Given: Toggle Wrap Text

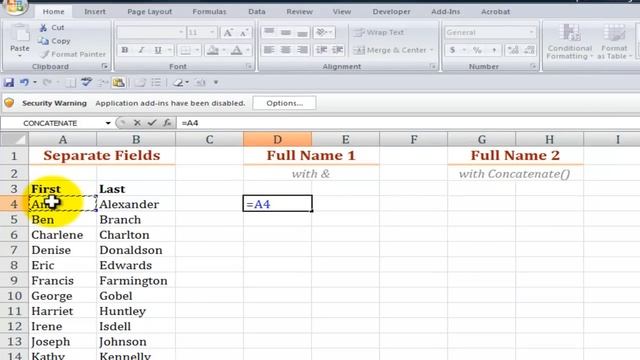Looking at the screenshot, I should (378, 32).
